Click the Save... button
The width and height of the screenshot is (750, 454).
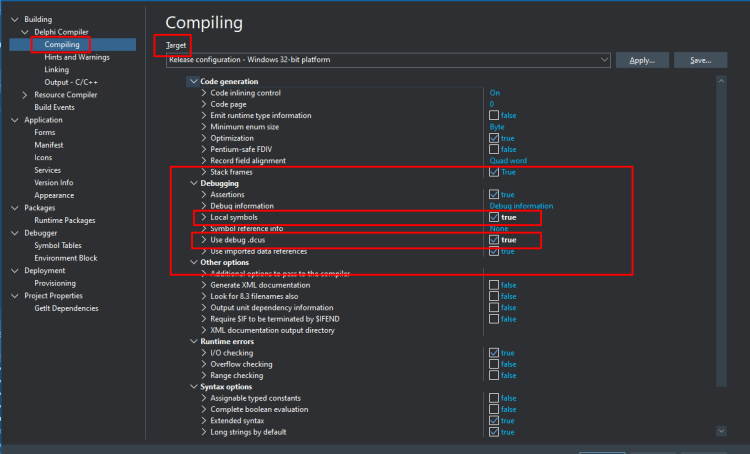[700, 60]
